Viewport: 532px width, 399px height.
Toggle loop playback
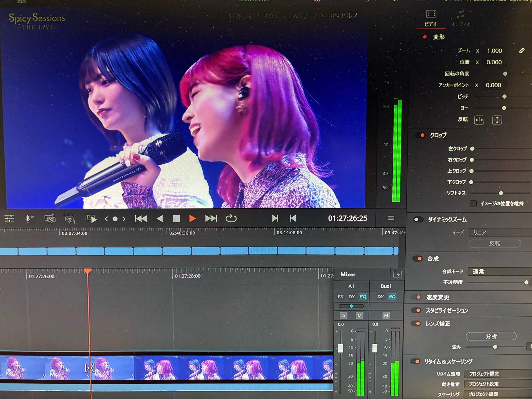click(231, 218)
